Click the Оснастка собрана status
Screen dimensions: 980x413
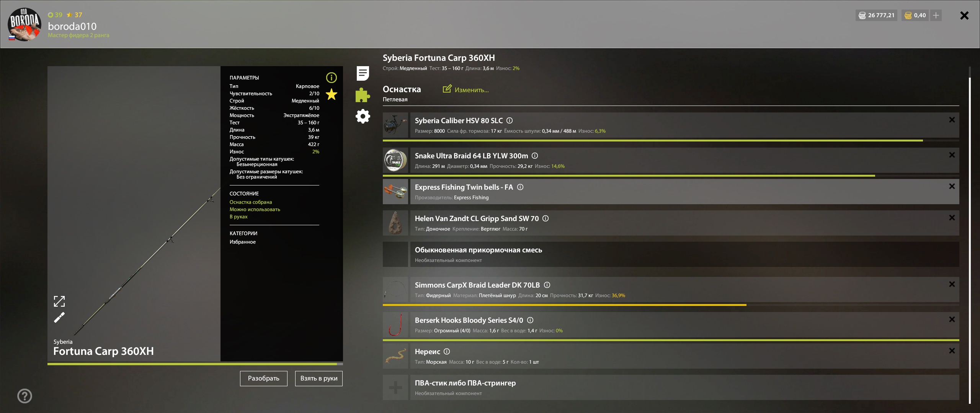coord(251,202)
